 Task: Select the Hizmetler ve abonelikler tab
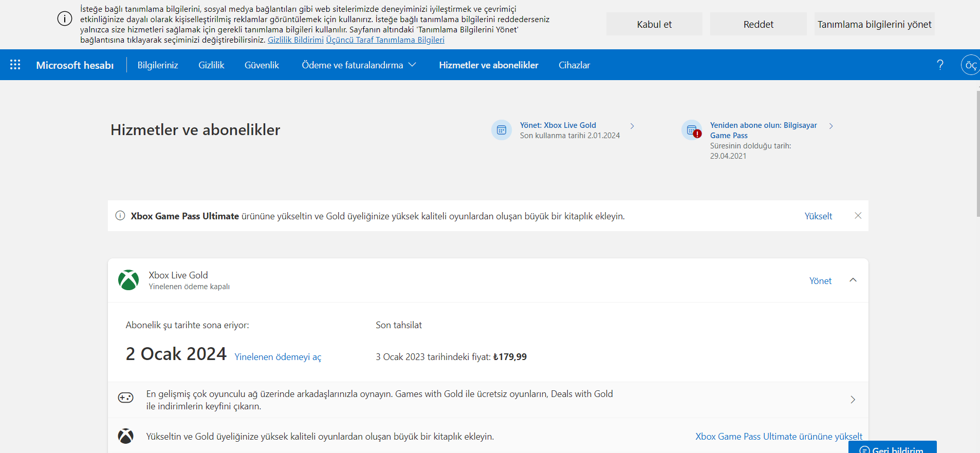489,65
